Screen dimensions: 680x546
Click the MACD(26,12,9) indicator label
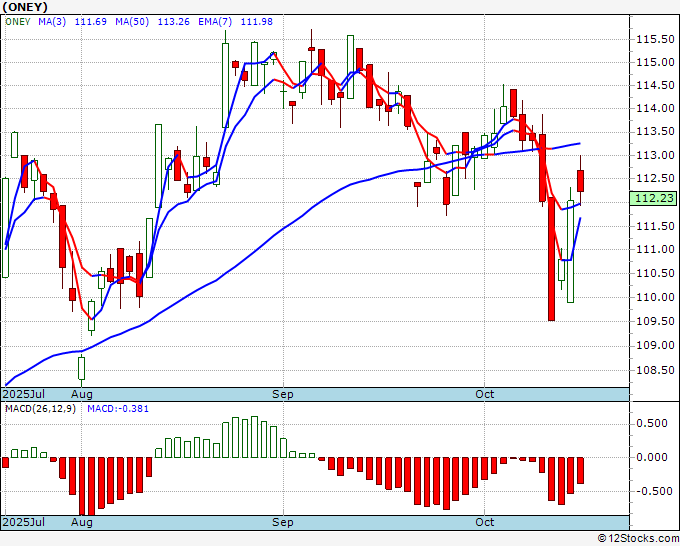40,409
